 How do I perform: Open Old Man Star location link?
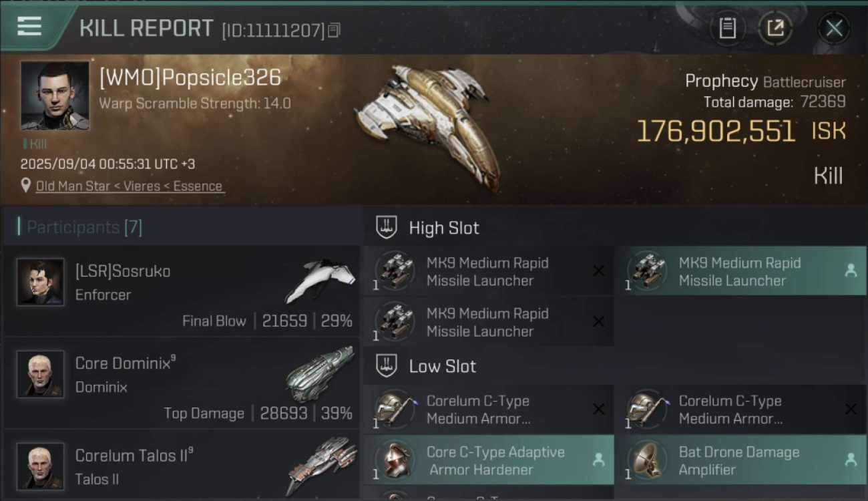coord(130,186)
